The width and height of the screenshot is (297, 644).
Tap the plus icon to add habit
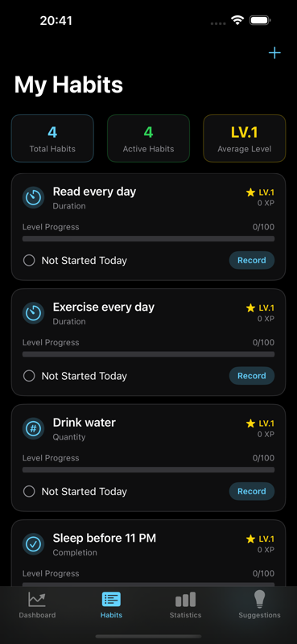coord(274,53)
